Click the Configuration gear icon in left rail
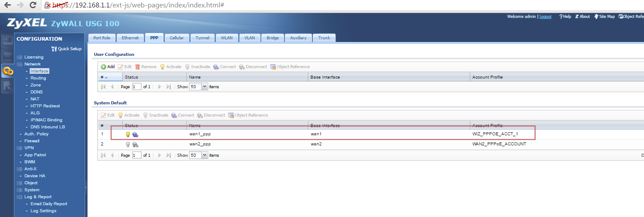644x217 pixels. pyautogui.click(x=7, y=71)
